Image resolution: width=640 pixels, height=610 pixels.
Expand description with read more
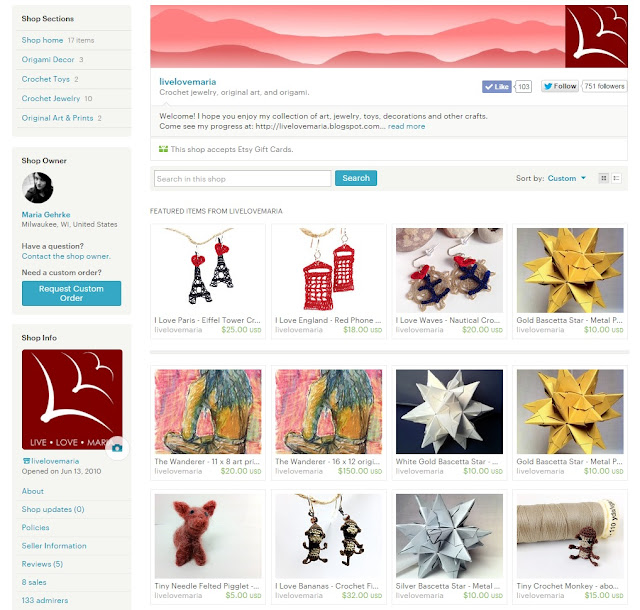click(x=406, y=127)
